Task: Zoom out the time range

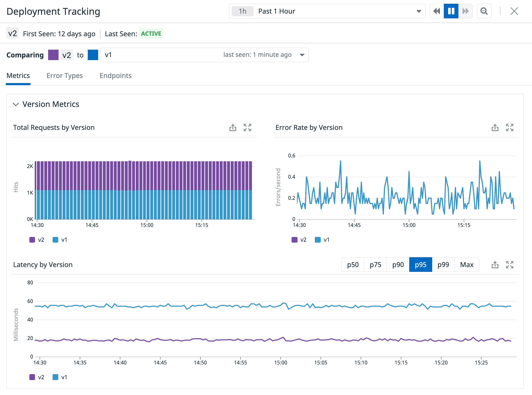Action: click(x=484, y=11)
